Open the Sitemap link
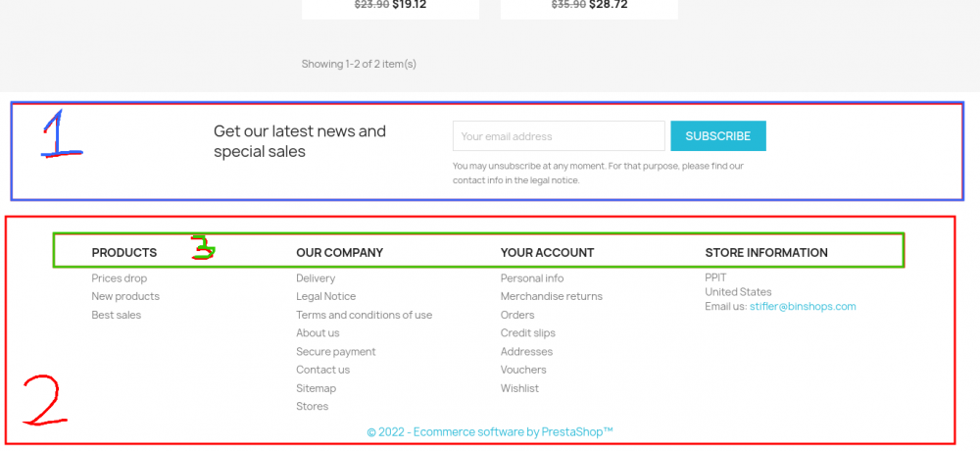980x451 pixels. coord(316,388)
